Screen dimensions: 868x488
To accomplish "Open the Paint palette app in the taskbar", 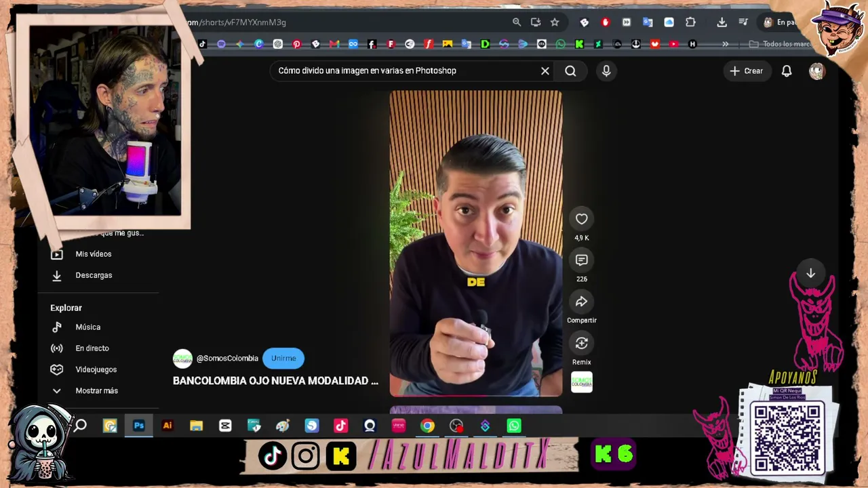I will [x=283, y=426].
